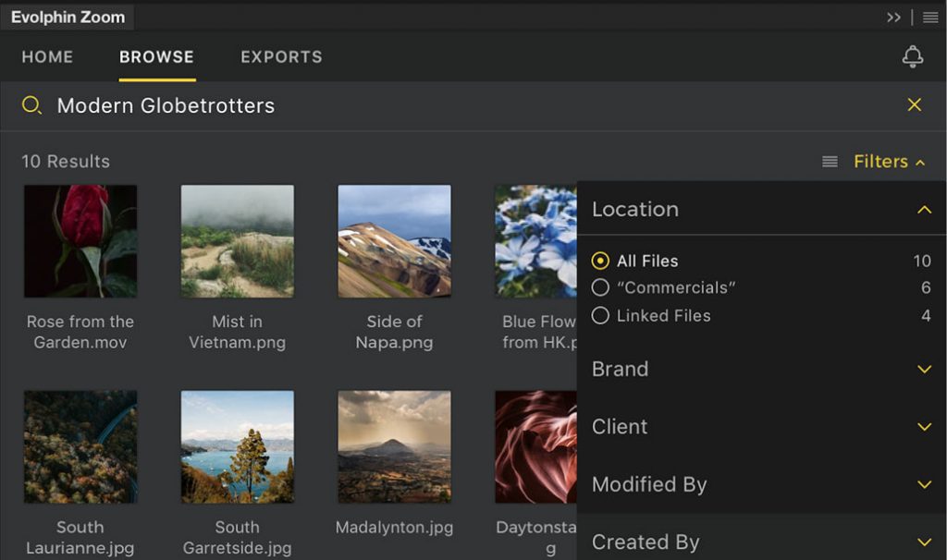Collapse the Filters dropdown
The height and width of the screenshot is (560, 947).
pos(889,162)
